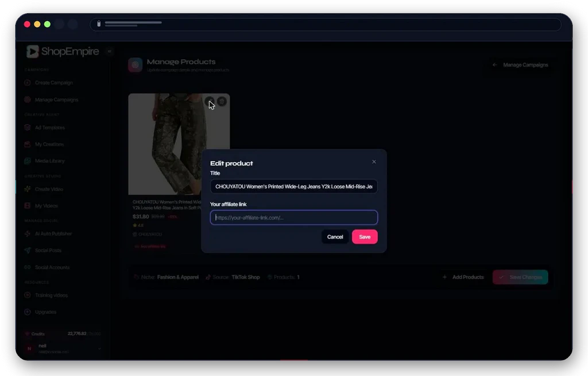Click the TikTok source icon
This screenshot has width=588, height=376.
point(208,277)
